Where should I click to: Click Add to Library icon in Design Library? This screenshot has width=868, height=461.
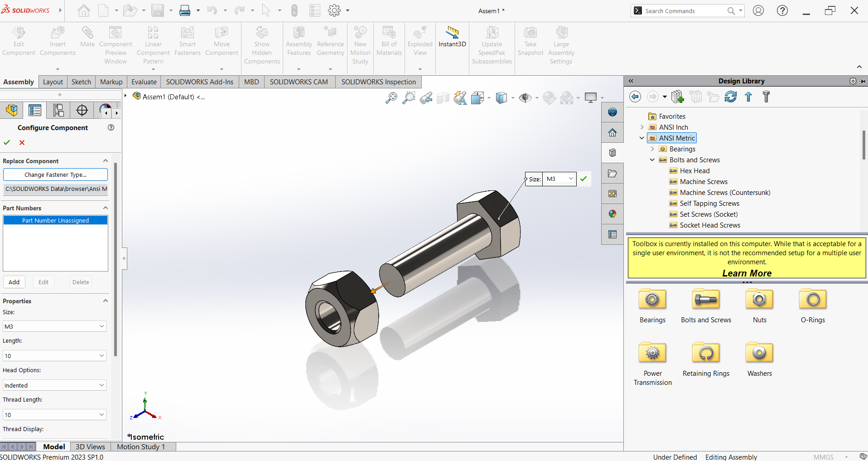coord(677,97)
